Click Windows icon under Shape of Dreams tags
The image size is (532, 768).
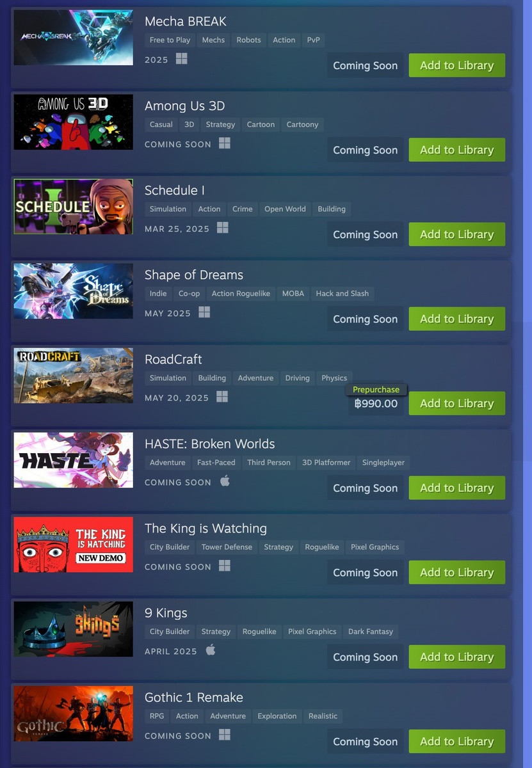pos(204,312)
